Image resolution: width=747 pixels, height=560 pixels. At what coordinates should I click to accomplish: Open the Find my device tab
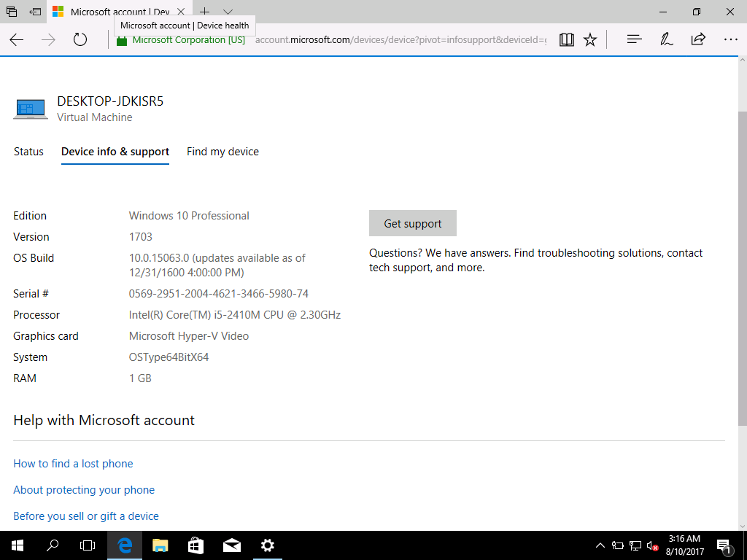[223, 152]
